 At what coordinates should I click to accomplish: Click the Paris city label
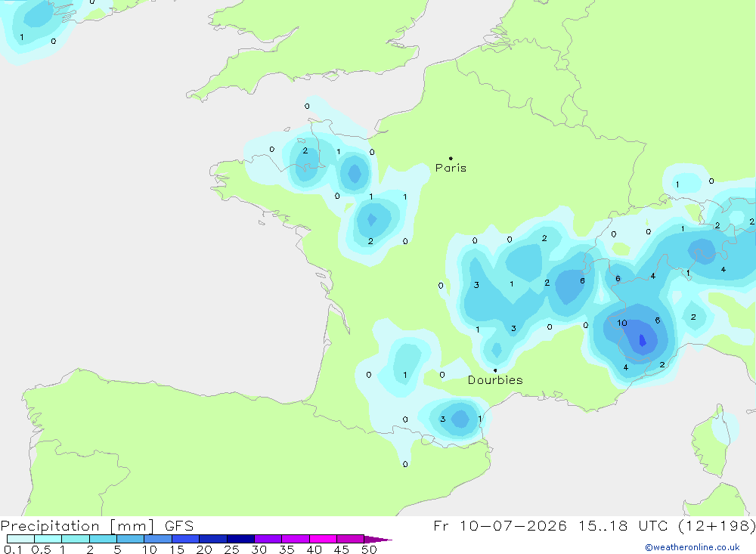coord(451,168)
